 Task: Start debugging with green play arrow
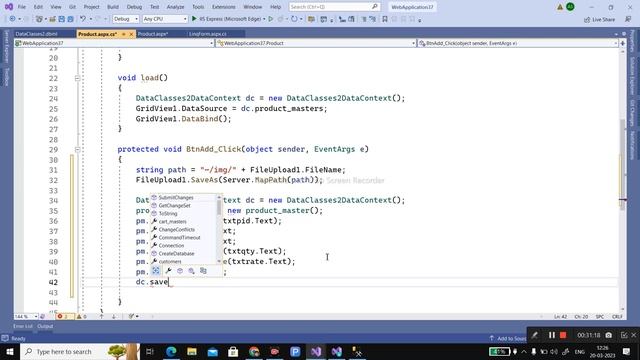[x=194, y=19]
